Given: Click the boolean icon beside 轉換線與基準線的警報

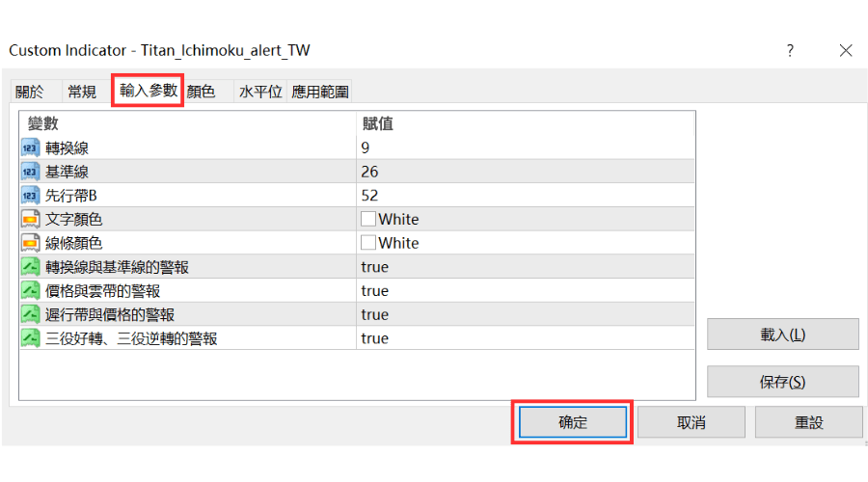Looking at the screenshot, I should click(29, 267).
